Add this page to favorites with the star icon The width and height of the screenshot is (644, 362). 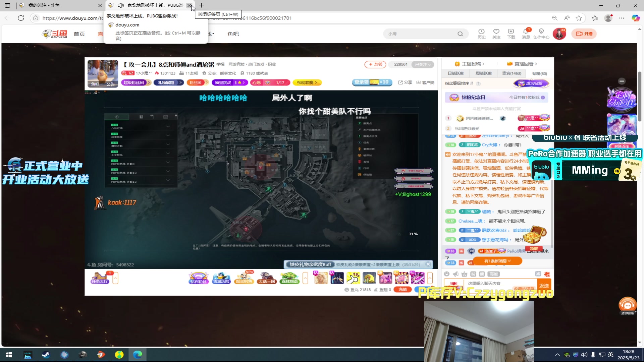pos(579,18)
